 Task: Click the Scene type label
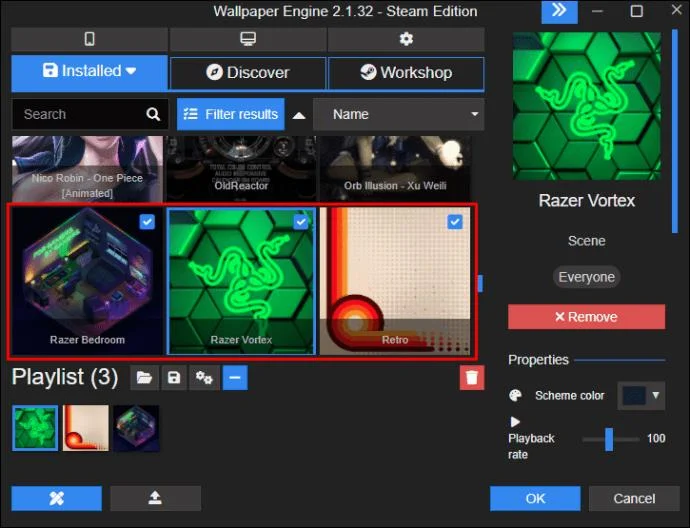coord(587,241)
